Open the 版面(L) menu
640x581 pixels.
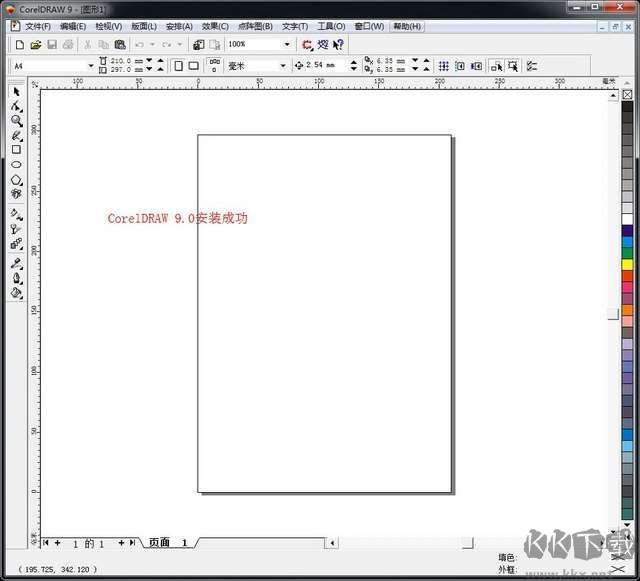(x=144, y=27)
